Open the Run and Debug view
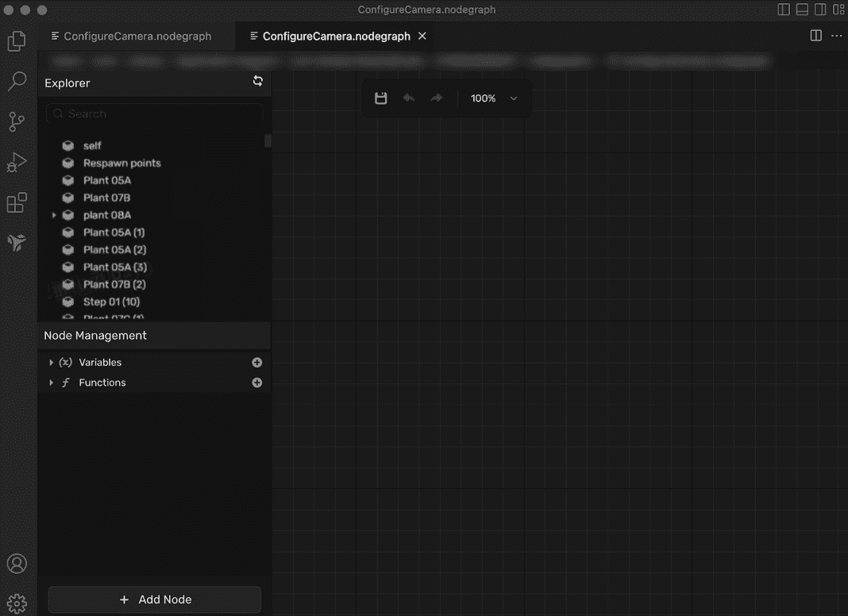Screen dimensions: 848x616 coord(17,162)
